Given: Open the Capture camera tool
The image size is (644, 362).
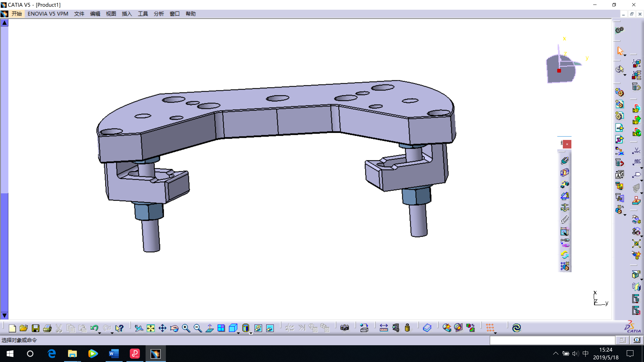Looking at the screenshot, I should point(344,328).
